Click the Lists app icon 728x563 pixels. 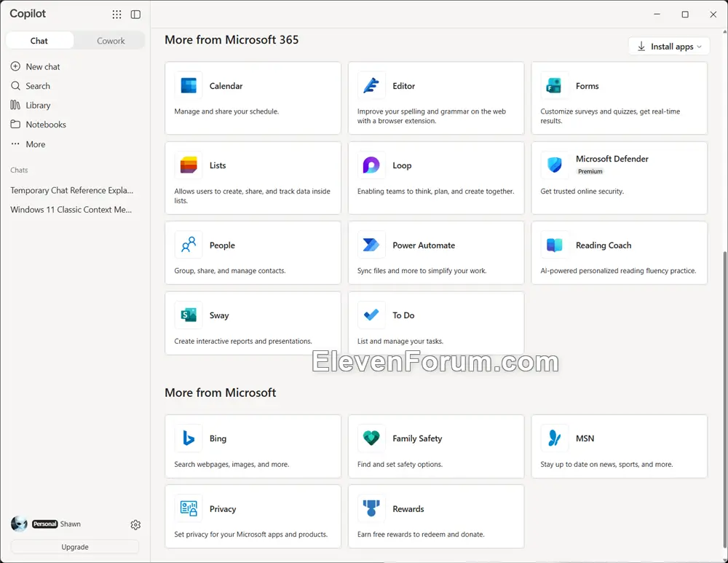(x=189, y=165)
